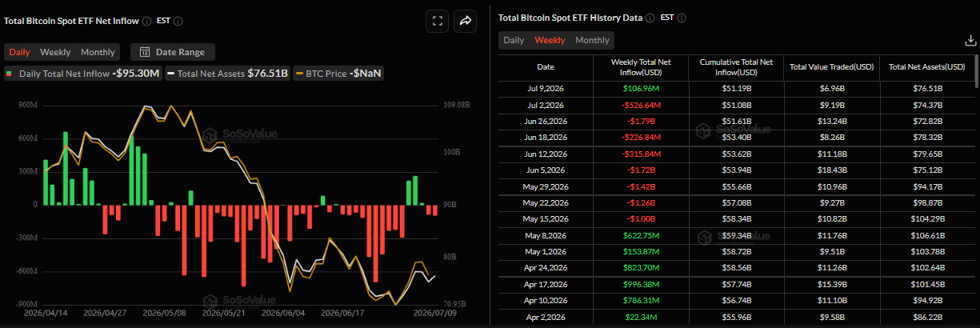Screen dimensions: 980x328
Task: Select the Daily tab on the chart
Action: coord(19,52)
